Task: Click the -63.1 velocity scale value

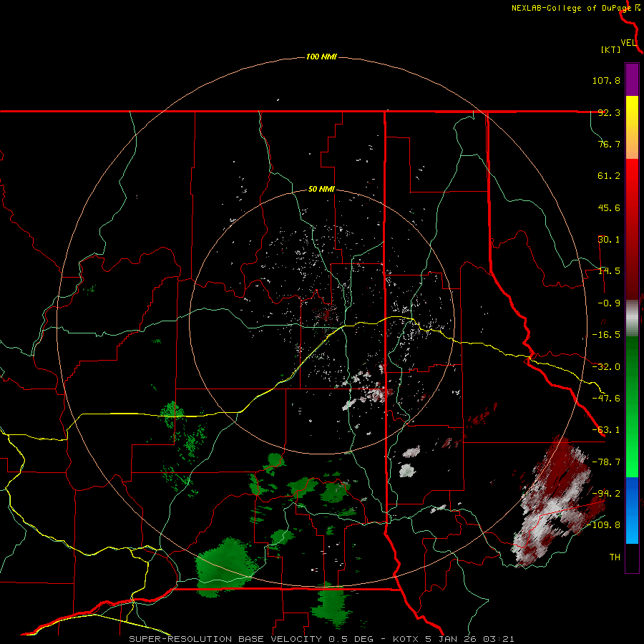Action: click(x=606, y=430)
